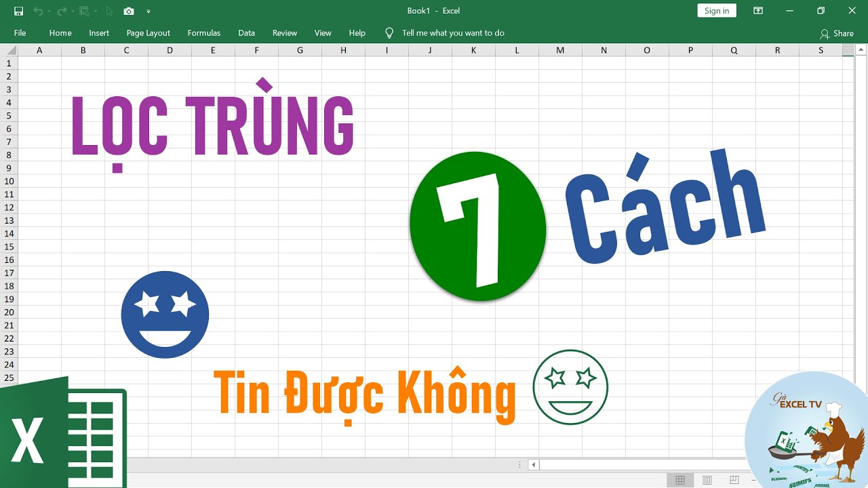Viewport: 868px width, 488px height.
Task: Open Ribbon Display Options icon
Action: [x=758, y=11]
